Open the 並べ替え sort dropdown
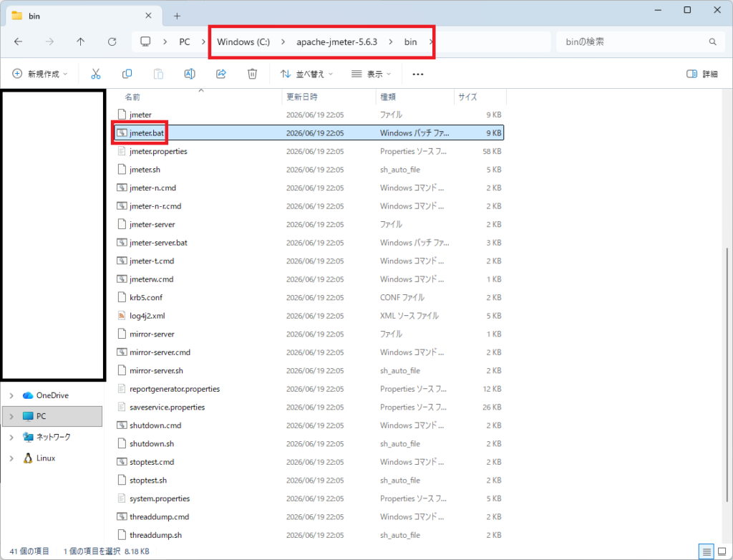733x560 pixels. pyautogui.click(x=306, y=74)
